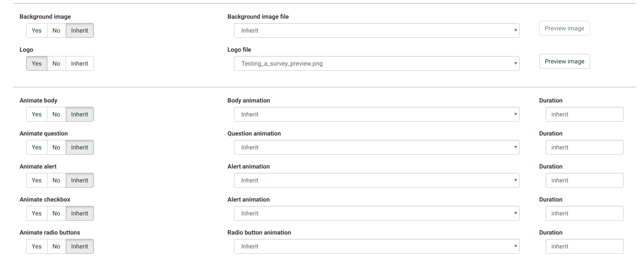Image resolution: width=644 pixels, height=268 pixels.
Task: Click Body animation Duration field
Action: (x=584, y=114)
